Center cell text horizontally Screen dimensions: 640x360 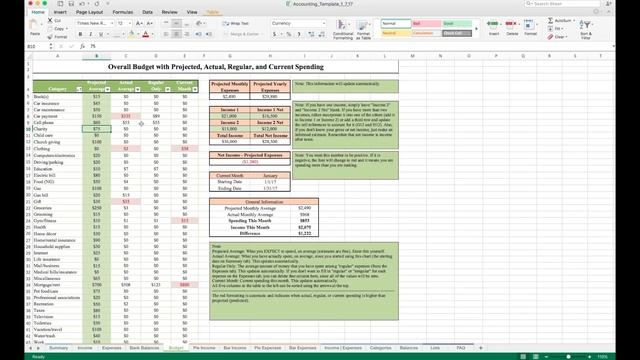[176, 34]
